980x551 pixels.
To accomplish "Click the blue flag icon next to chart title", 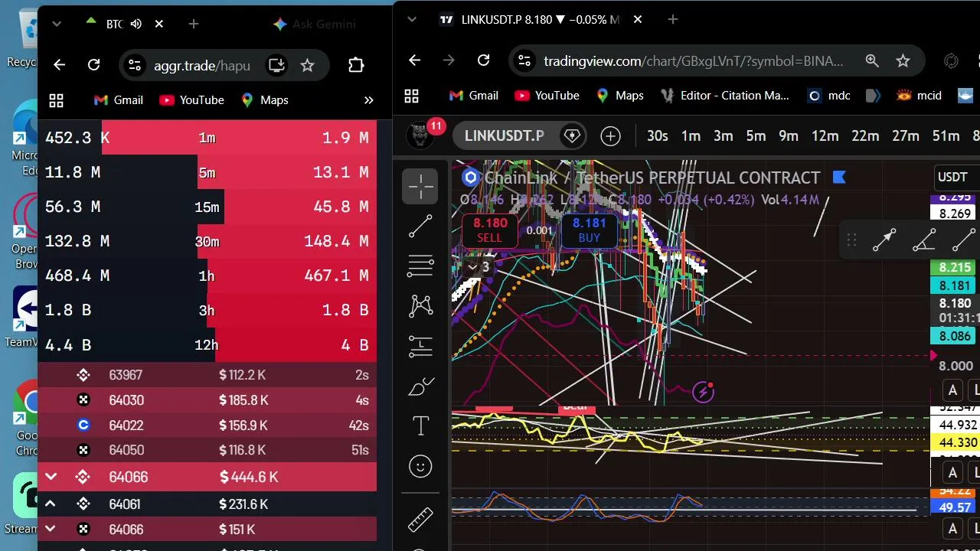I will pyautogui.click(x=839, y=178).
